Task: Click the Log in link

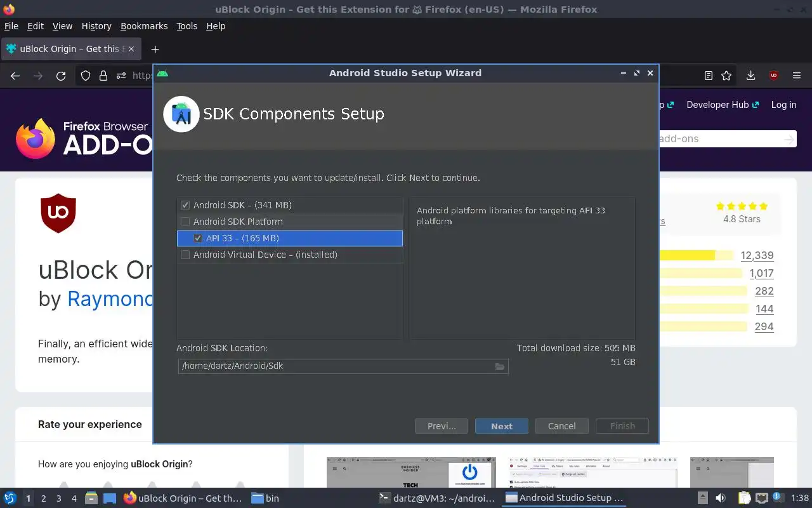Action: [783, 105]
